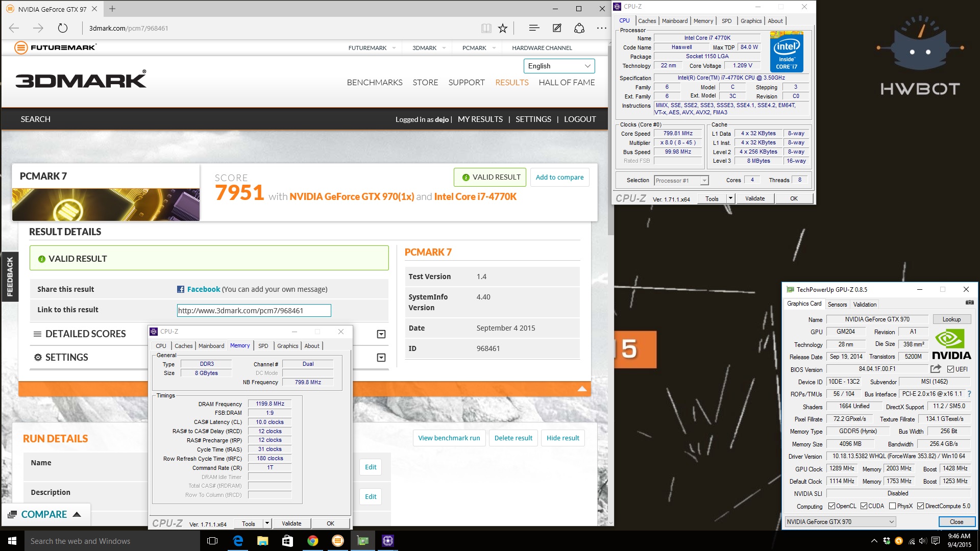Click the LOGOUT link
Viewport: 980px width, 551px height.
click(580, 119)
